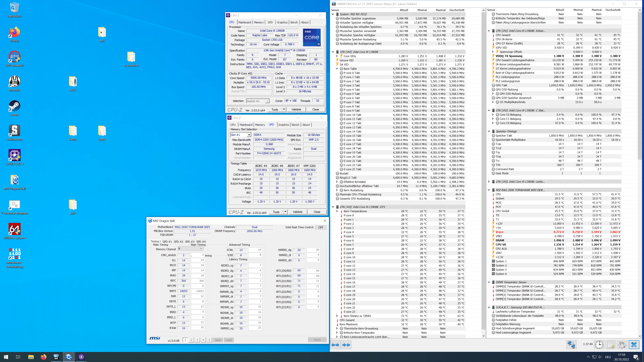Expand the Core C0 Belegung row

[493, 115]
